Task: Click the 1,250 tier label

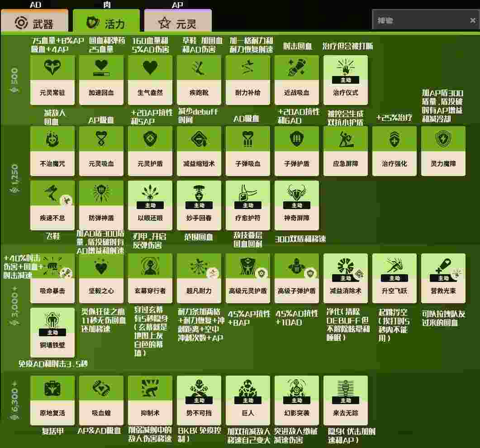Action: click(x=14, y=179)
